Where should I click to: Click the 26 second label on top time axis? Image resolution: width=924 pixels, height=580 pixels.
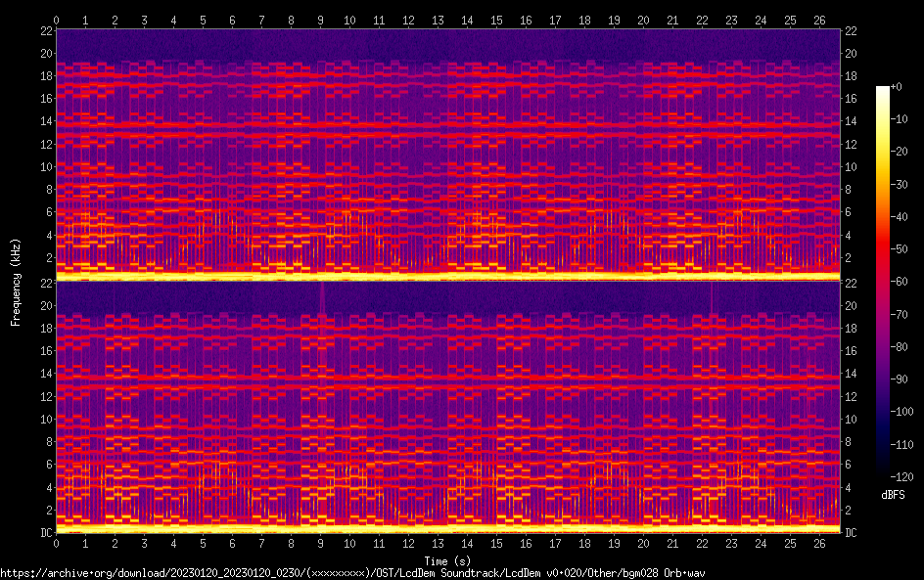coord(819,20)
